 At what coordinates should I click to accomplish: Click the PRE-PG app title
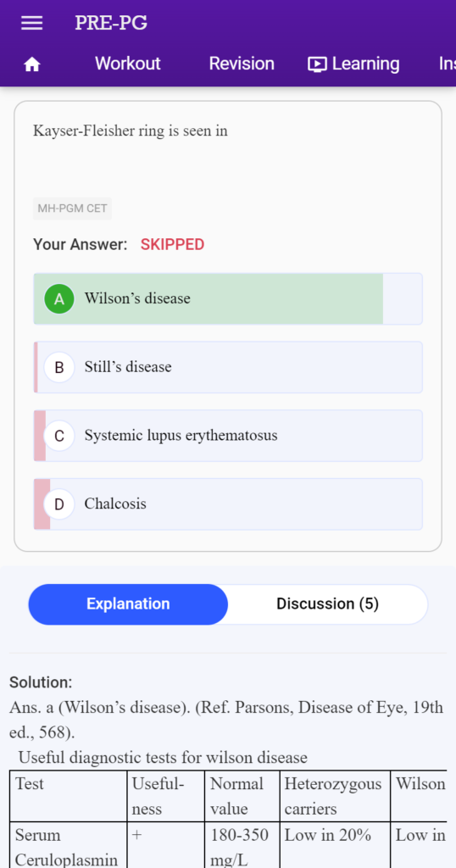click(x=111, y=23)
